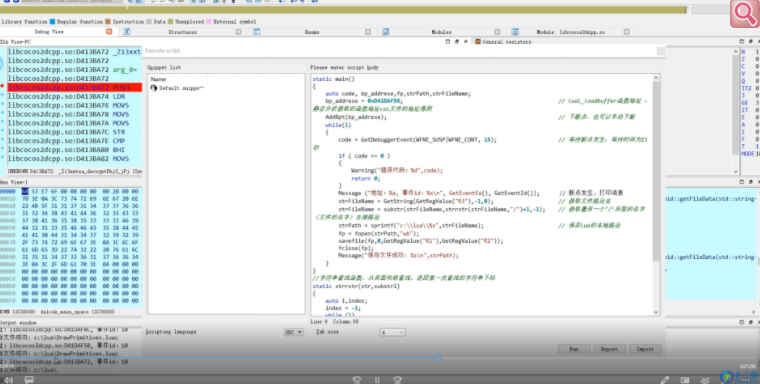Click the fast-forward button in video controls
The height and width of the screenshot is (384, 760).
tap(397, 380)
